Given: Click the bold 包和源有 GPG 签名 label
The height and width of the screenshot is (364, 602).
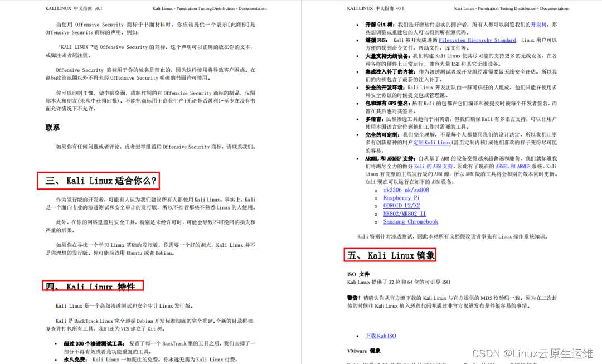Looking at the screenshot, I should pos(388,103).
